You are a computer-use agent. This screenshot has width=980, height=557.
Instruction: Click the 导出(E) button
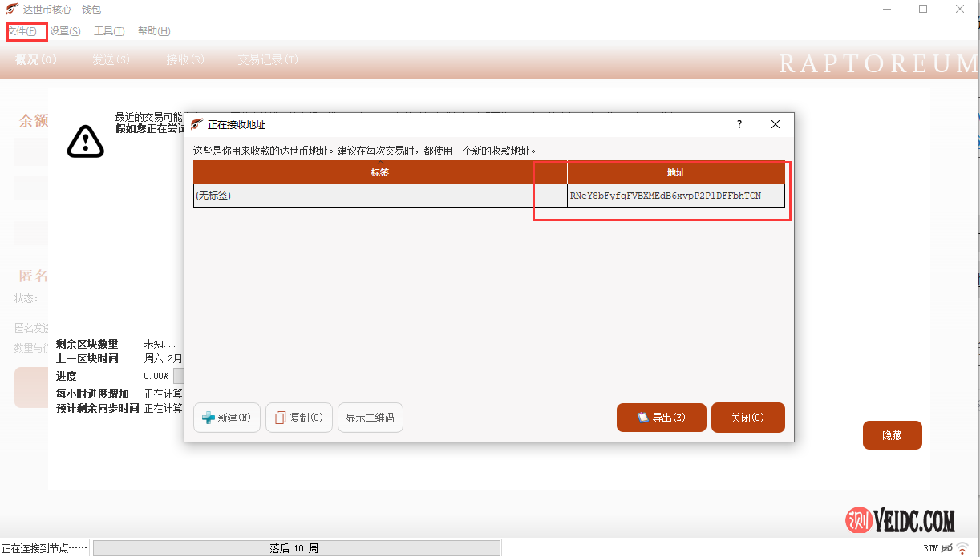(662, 418)
